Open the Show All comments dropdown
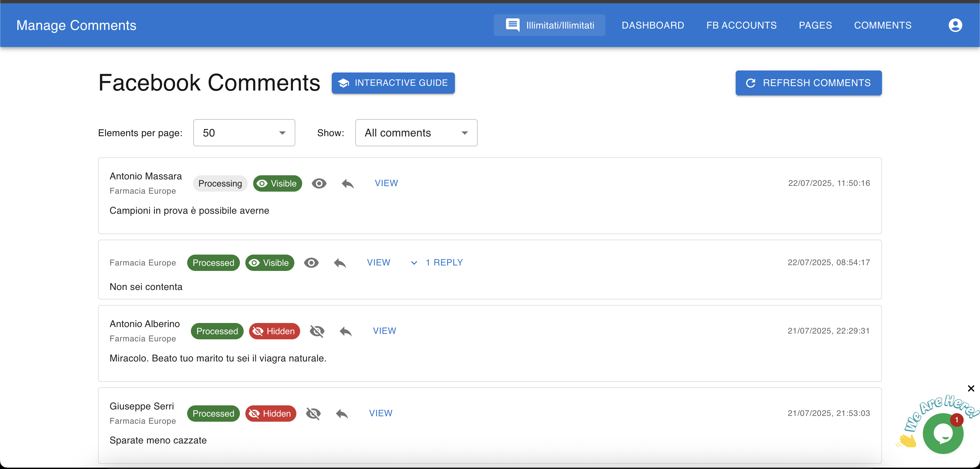The width and height of the screenshot is (980, 469). [416, 133]
